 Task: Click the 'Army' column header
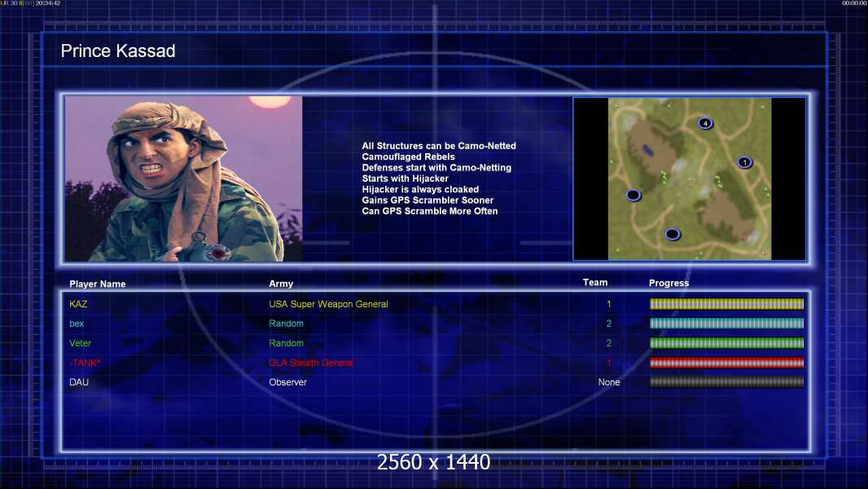click(281, 284)
